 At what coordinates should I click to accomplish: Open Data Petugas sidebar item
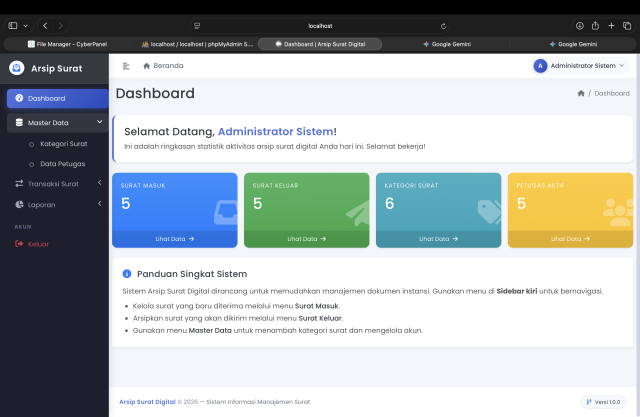(62, 163)
